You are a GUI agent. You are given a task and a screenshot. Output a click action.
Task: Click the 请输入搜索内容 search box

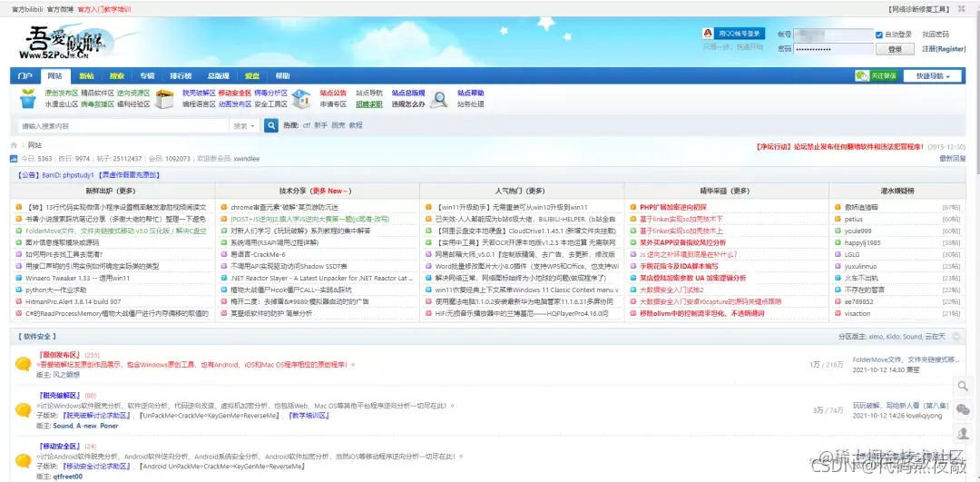point(122,125)
